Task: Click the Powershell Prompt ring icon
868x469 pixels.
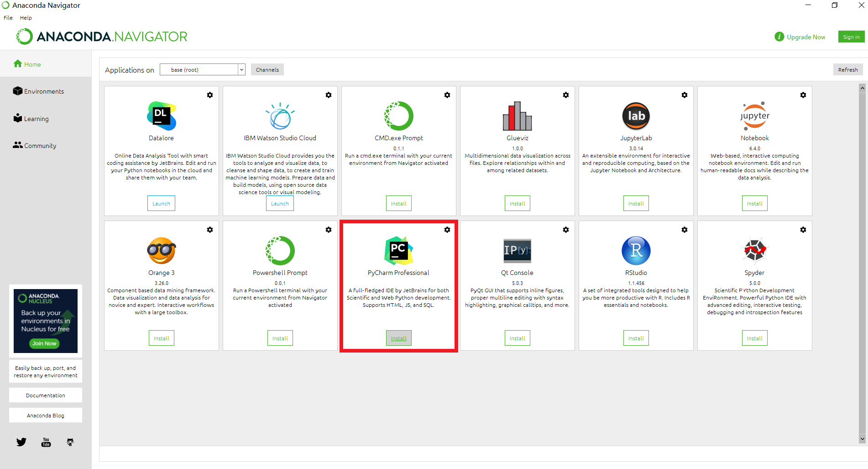Action: pos(280,251)
